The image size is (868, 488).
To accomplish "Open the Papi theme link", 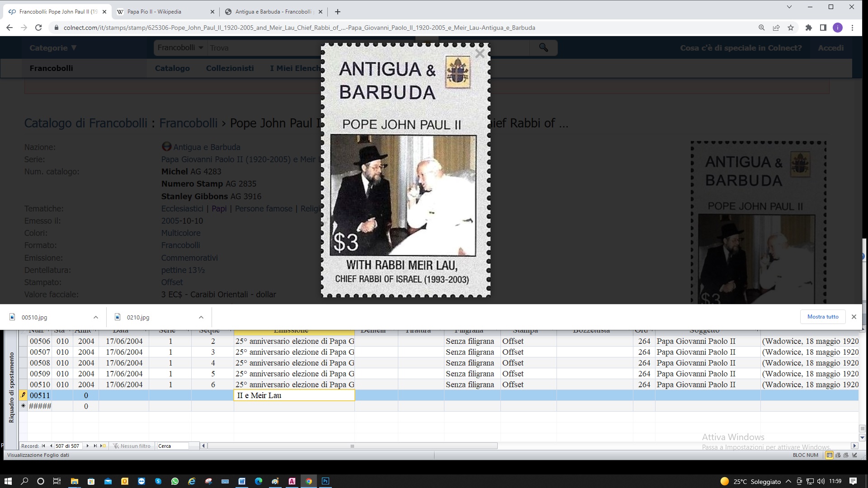I will (x=219, y=208).
